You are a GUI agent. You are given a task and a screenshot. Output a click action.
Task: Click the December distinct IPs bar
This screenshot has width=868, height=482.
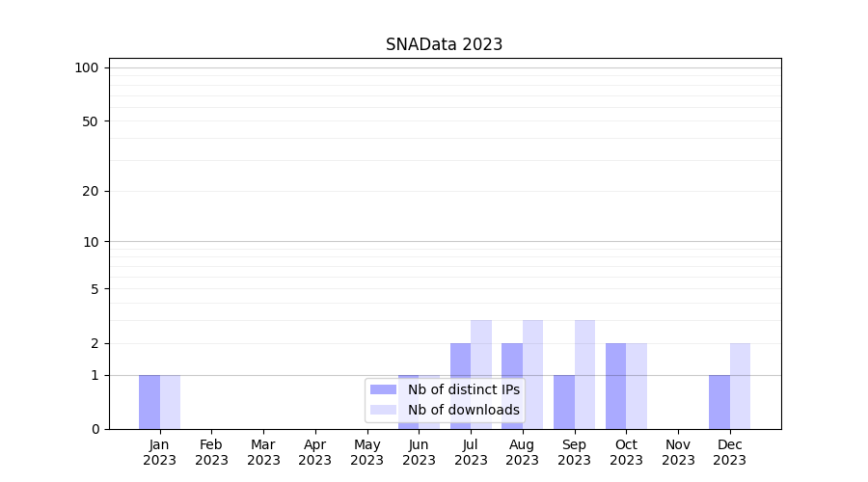click(719, 402)
